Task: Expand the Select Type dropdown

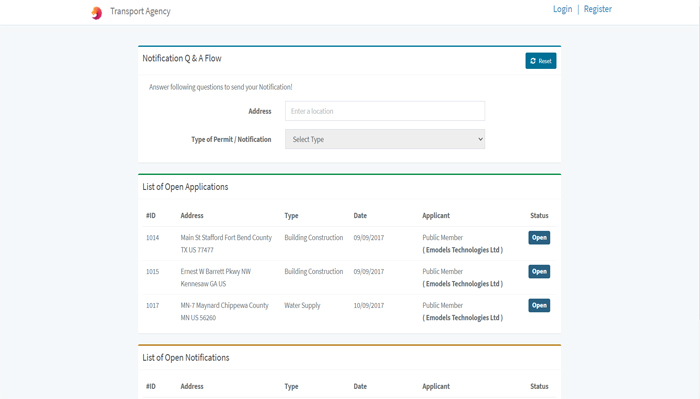Action: click(x=385, y=139)
